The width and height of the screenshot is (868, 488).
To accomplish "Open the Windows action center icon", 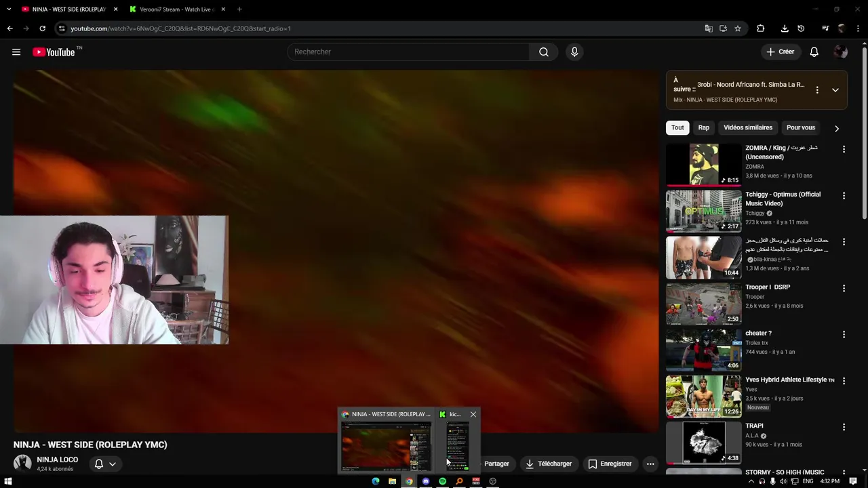I will tap(853, 481).
